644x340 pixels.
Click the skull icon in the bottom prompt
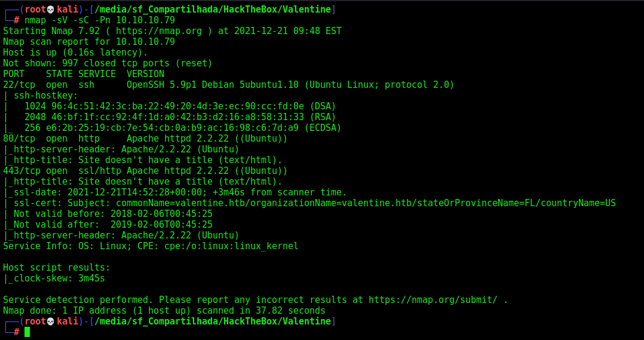click(51, 321)
